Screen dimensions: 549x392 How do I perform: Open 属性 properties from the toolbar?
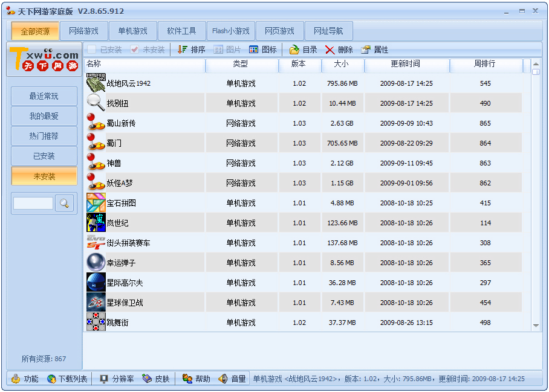(x=366, y=50)
